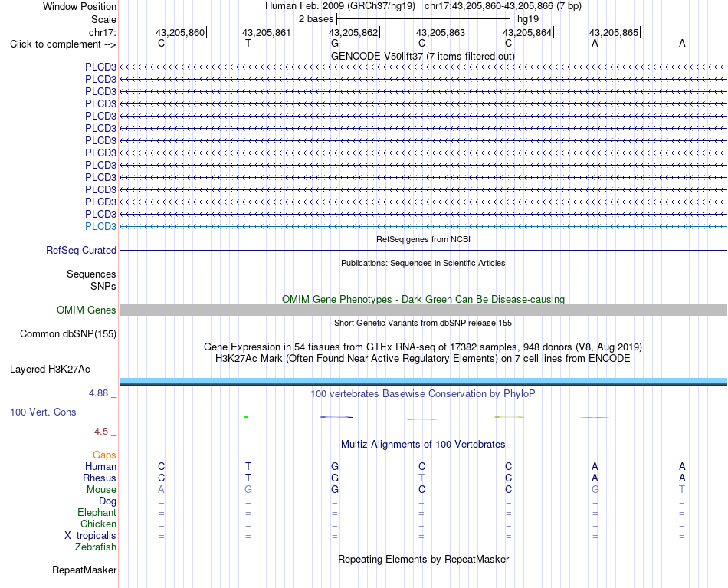Click the 43,205,865 coordinate on the ruler

[614, 32]
